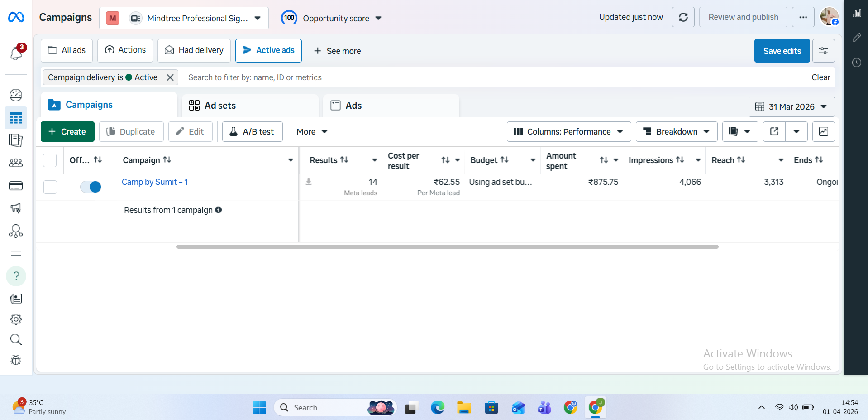868x420 pixels.
Task: Open Ads reporting icon in sidebar
Action: (x=16, y=140)
